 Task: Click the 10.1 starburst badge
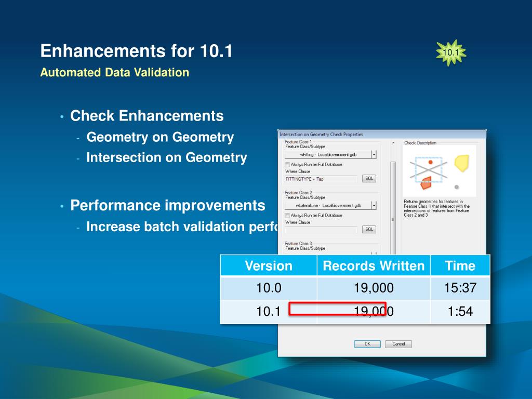pyautogui.click(x=451, y=52)
